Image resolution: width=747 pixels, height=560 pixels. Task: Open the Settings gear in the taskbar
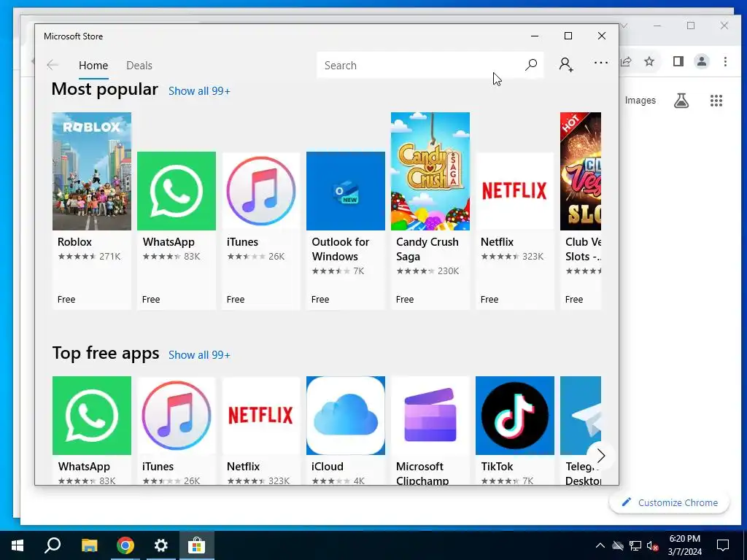tap(161, 545)
